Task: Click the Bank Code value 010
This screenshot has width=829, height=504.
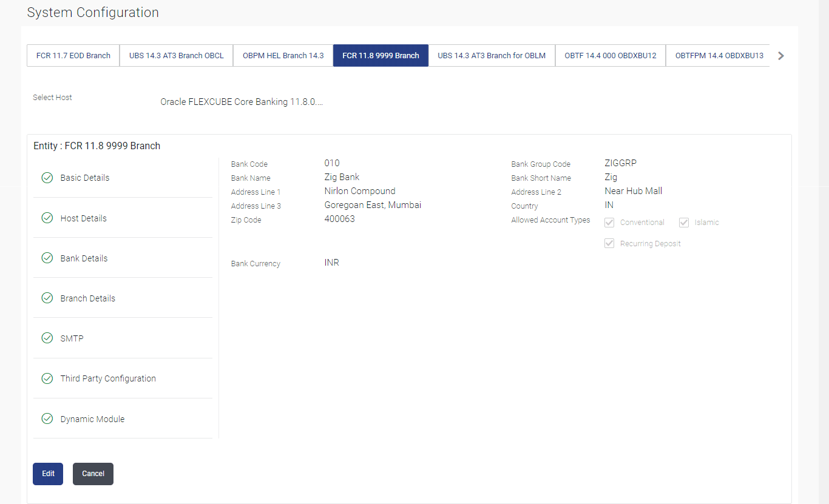Action: point(332,163)
